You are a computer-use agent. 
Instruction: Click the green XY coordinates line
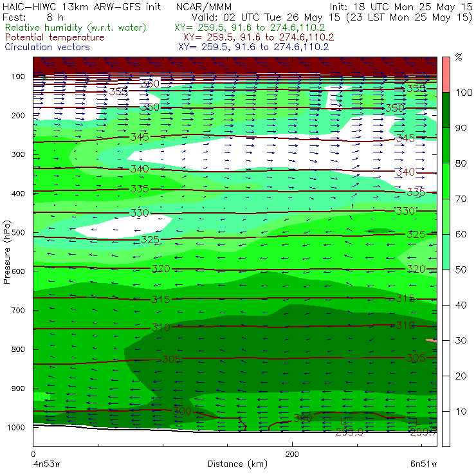tap(250, 28)
